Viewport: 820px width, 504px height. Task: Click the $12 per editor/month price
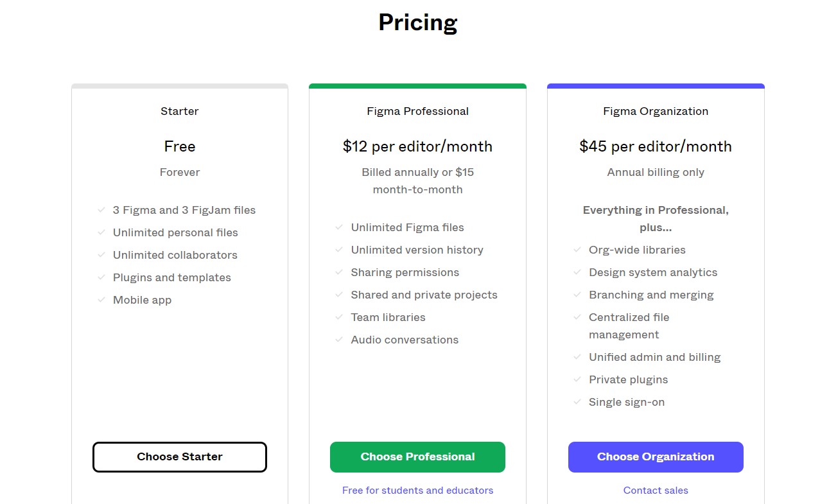point(417,146)
